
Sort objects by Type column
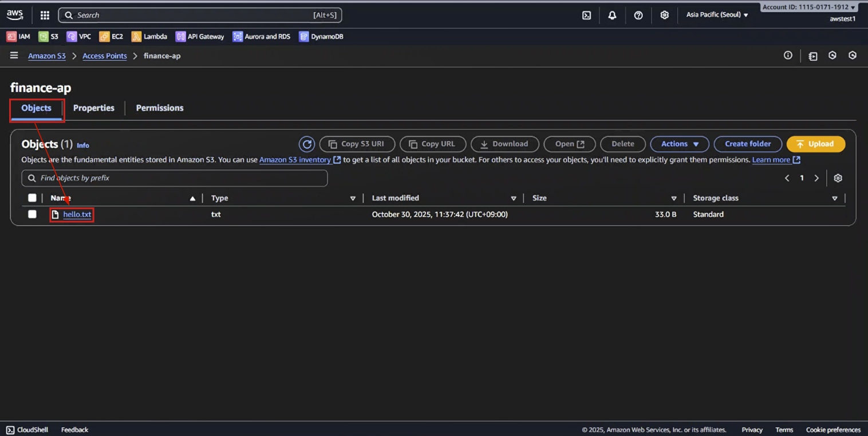coord(353,198)
